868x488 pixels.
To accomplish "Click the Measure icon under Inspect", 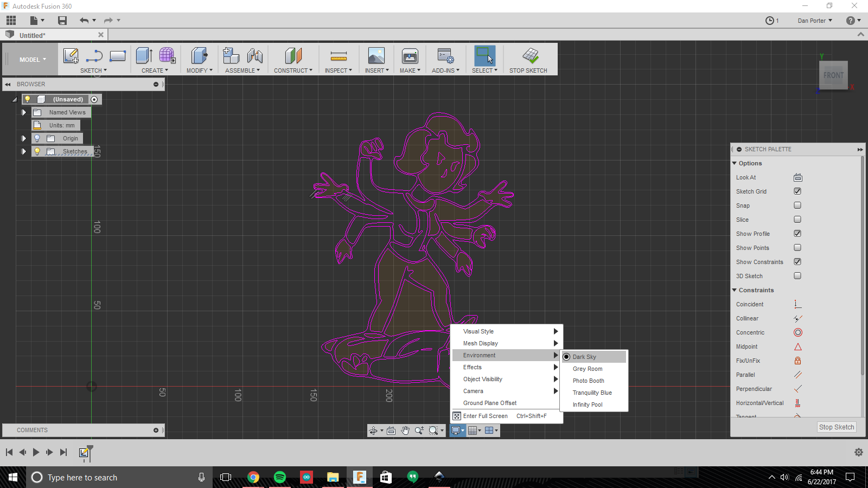I will [x=339, y=56].
